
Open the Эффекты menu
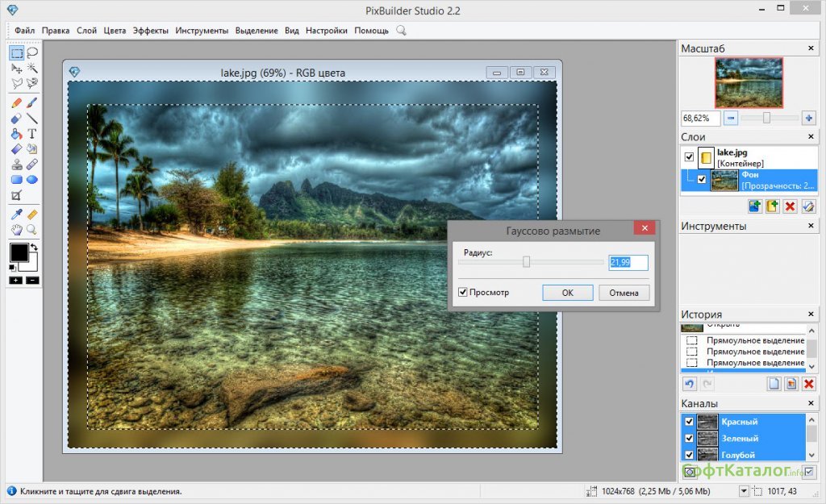[x=151, y=31]
